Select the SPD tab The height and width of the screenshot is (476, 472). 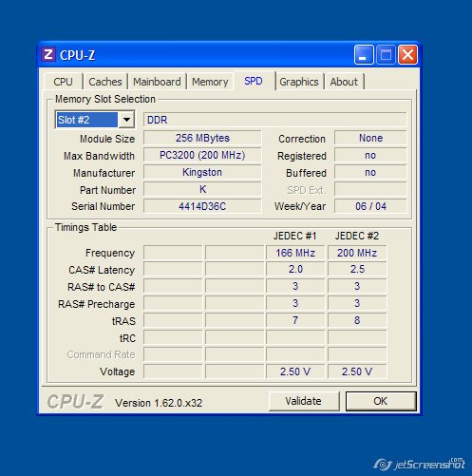click(254, 81)
